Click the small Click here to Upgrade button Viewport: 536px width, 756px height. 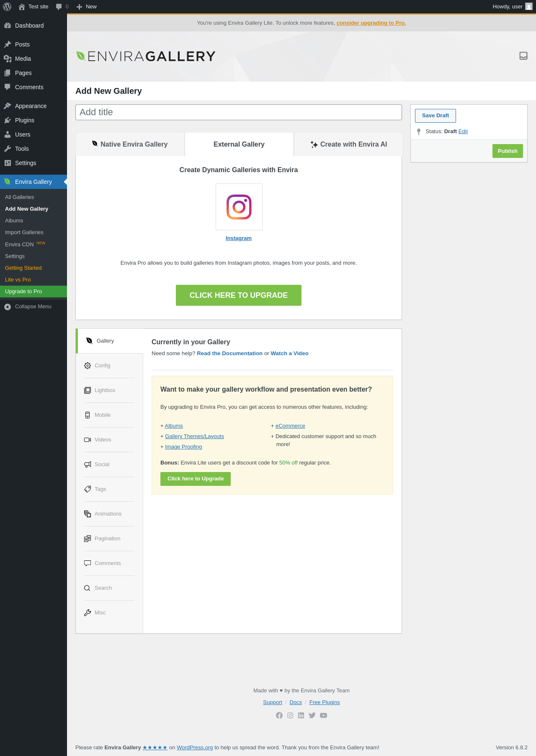click(196, 479)
